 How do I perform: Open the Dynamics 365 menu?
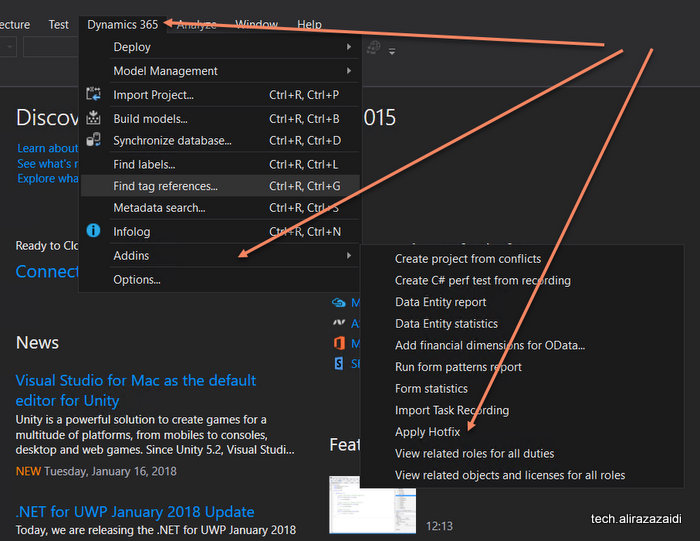122,25
